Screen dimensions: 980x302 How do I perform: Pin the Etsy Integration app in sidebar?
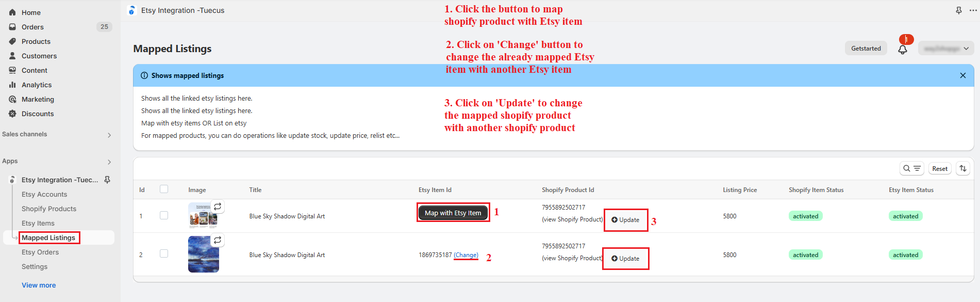107,180
